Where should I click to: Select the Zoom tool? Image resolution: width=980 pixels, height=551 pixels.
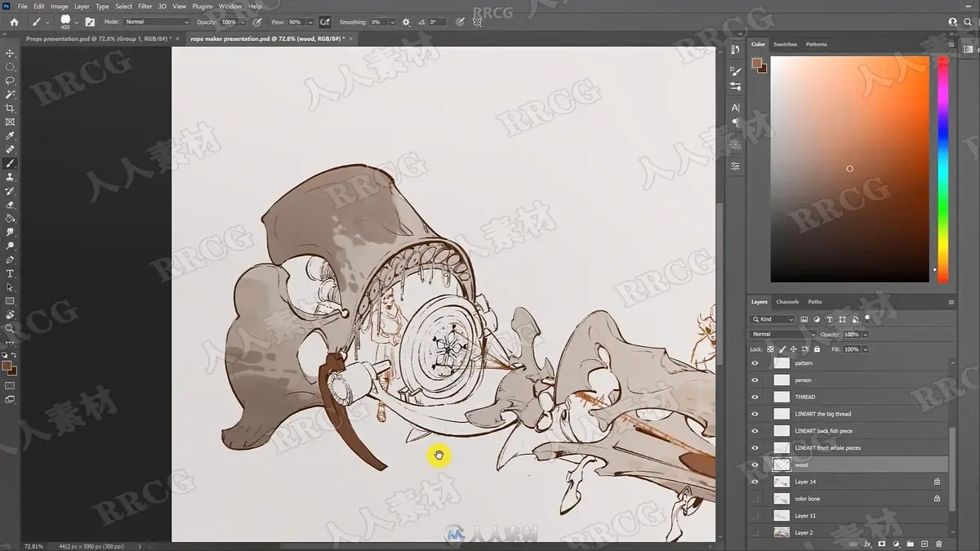point(11,328)
